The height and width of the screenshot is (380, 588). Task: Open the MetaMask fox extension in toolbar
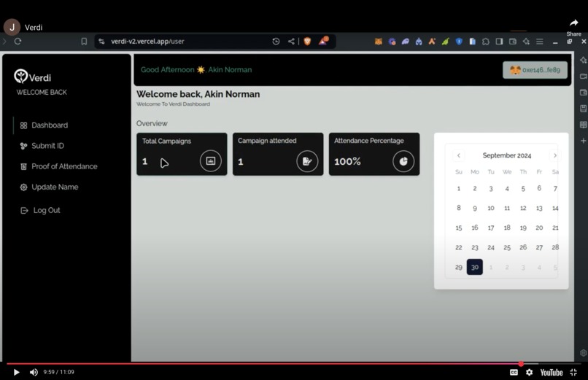[x=379, y=42]
